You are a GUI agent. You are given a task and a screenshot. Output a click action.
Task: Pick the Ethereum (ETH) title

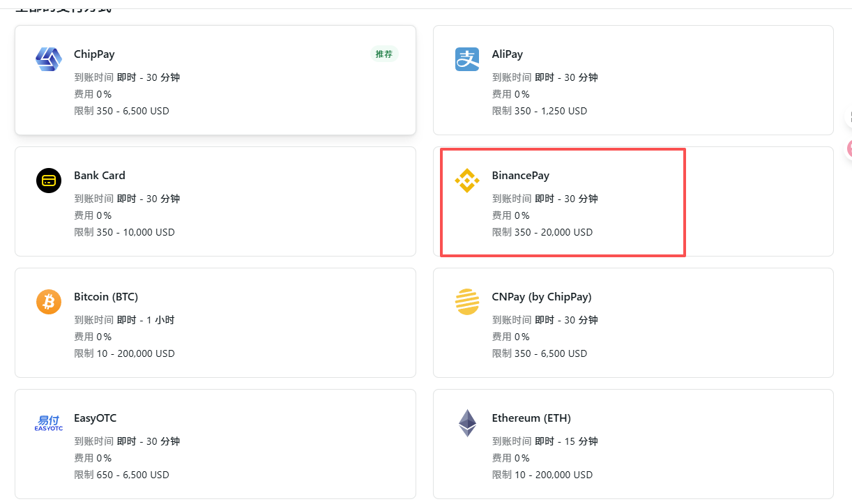531,418
